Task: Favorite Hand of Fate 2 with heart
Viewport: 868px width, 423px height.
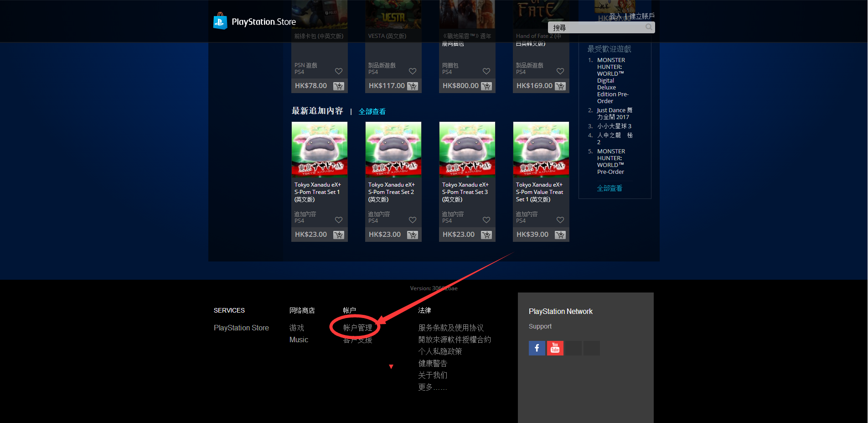Action: [560, 71]
